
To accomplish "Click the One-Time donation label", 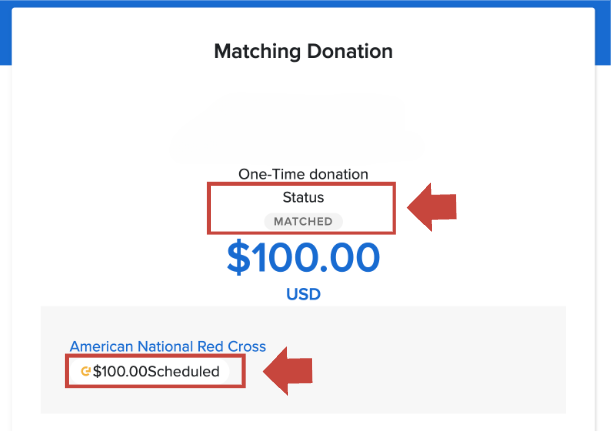I will pyautogui.click(x=303, y=174).
